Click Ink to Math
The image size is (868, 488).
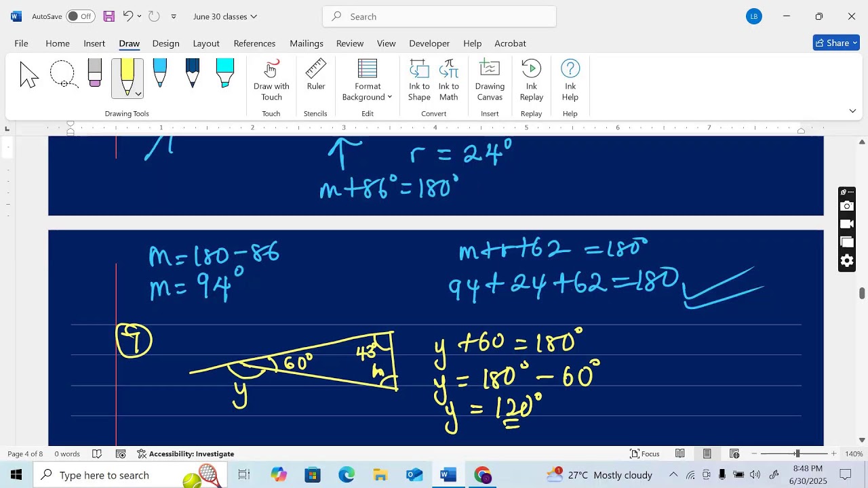(449, 81)
